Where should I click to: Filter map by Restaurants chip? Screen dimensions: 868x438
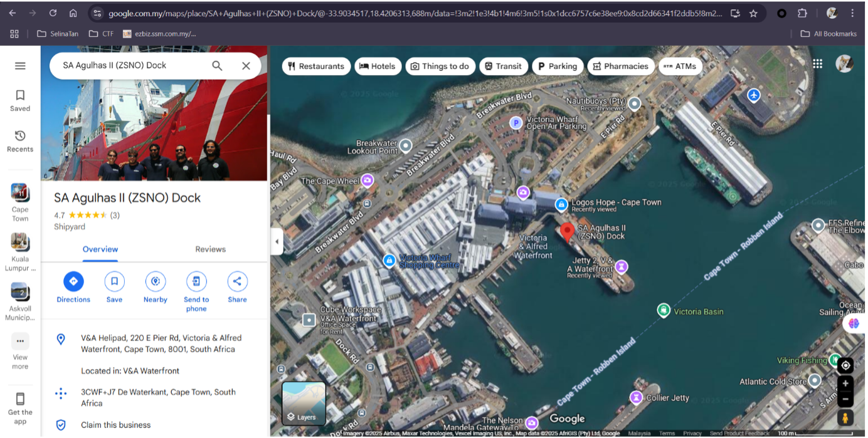pos(316,66)
